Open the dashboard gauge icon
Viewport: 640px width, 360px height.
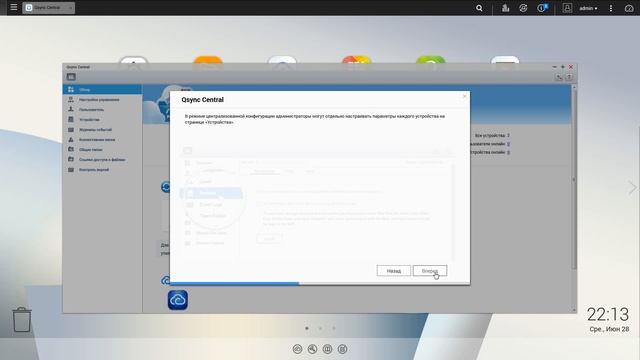pyautogui.click(x=629, y=8)
